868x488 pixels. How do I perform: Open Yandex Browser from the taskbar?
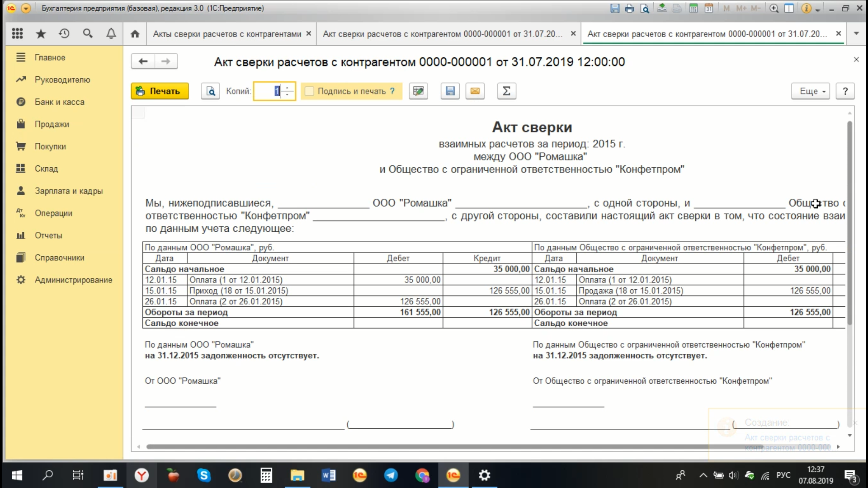click(x=142, y=475)
